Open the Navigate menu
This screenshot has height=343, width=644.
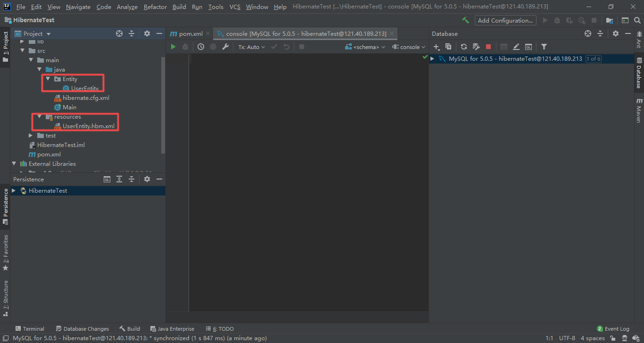click(x=78, y=7)
